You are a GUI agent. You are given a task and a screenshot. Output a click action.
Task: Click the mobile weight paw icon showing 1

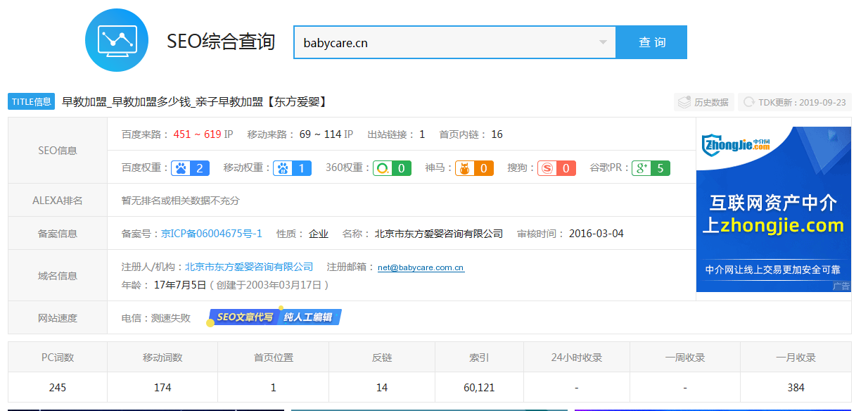pos(282,168)
